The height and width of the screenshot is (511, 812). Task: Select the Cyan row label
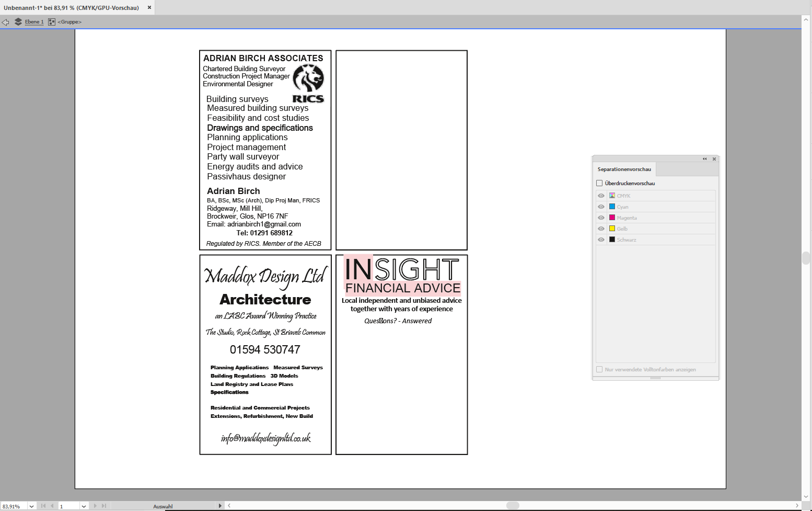click(x=622, y=207)
